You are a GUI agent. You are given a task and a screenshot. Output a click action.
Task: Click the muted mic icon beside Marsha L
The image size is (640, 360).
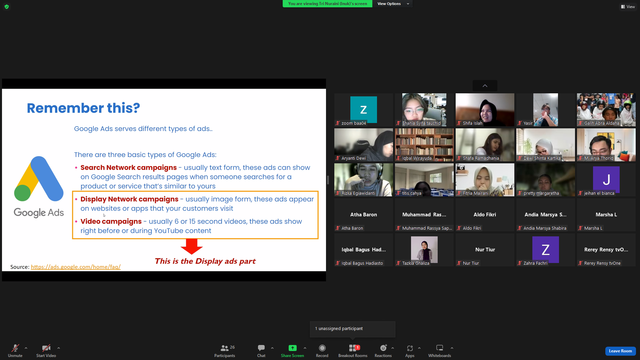(580, 228)
